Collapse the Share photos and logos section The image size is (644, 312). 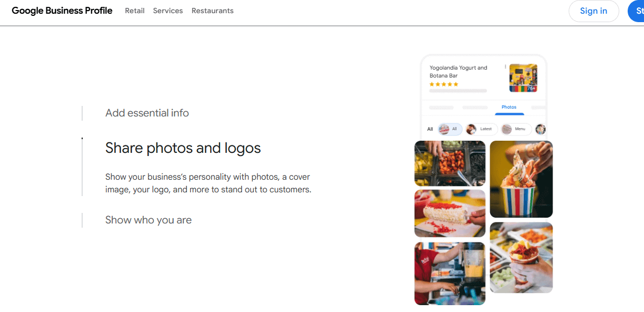[x=183, y=148]
